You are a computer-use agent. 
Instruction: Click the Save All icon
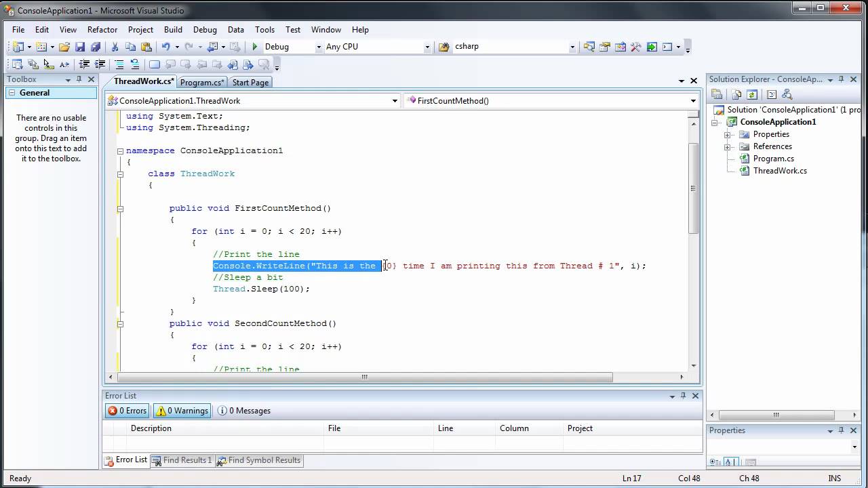pyautogui.click(x=96, y=47)
